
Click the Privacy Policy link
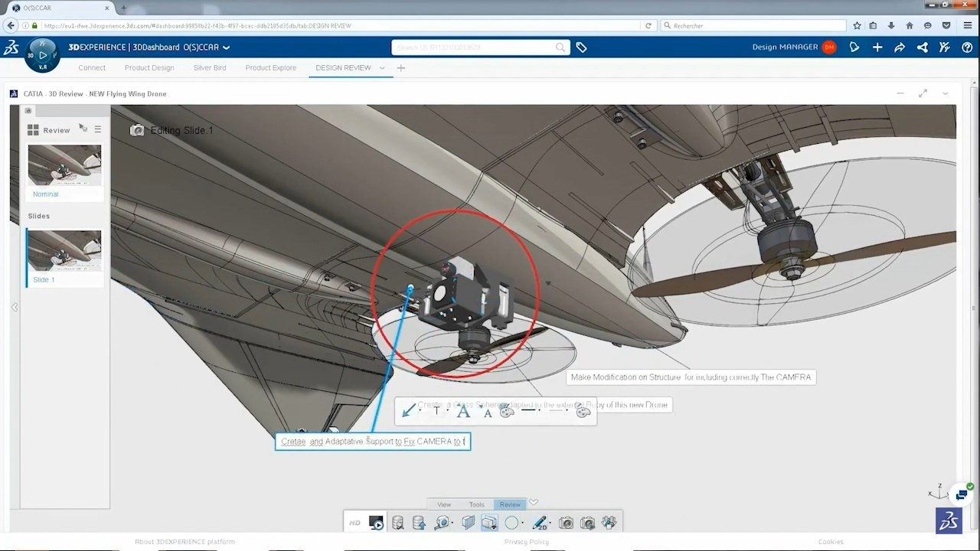[526, 542]
